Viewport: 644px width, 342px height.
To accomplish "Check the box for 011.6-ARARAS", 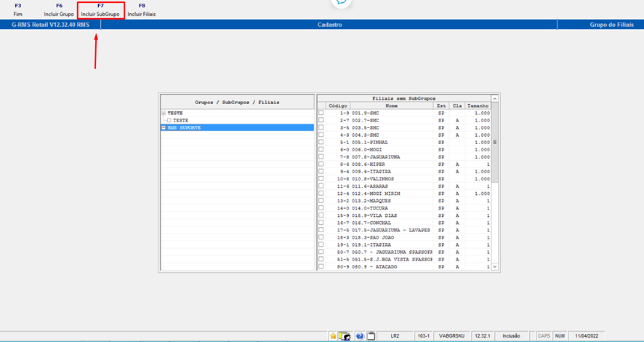I will [321, 186].
